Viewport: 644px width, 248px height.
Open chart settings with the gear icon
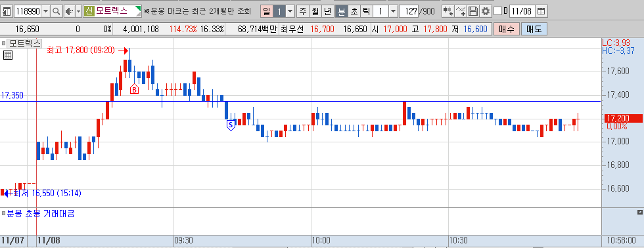point(486,11)
